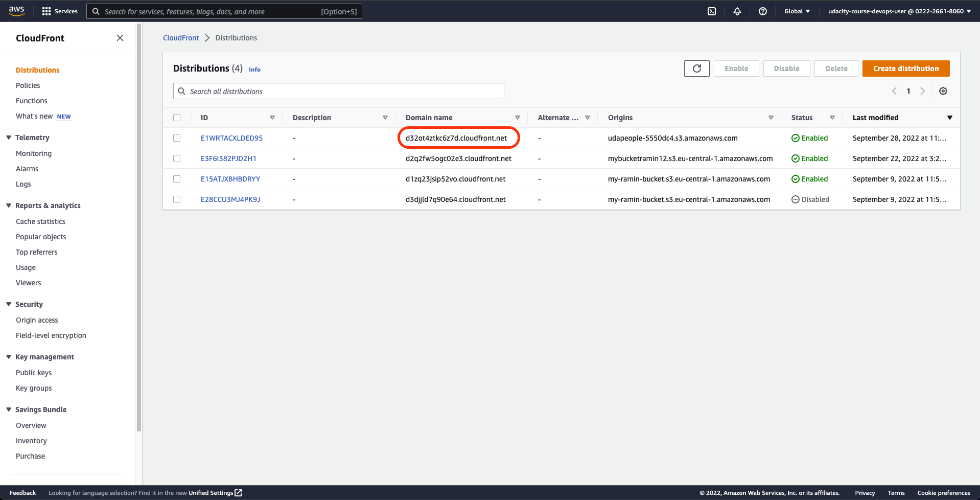Select the E1WRTACXLDED95 row checkbox
Image resolution: width=980 pixels, height=500 pixels.
[177, 138]
